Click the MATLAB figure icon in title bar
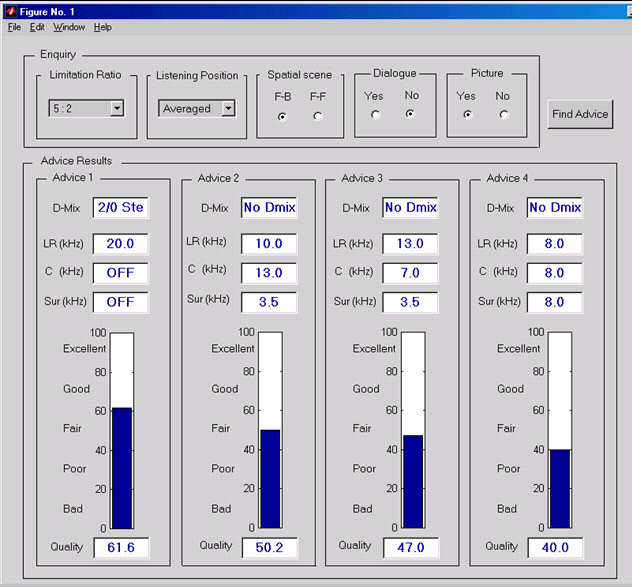Image resolution: width=632 pixels, height=587 pixels. click(x=10, y=10)
